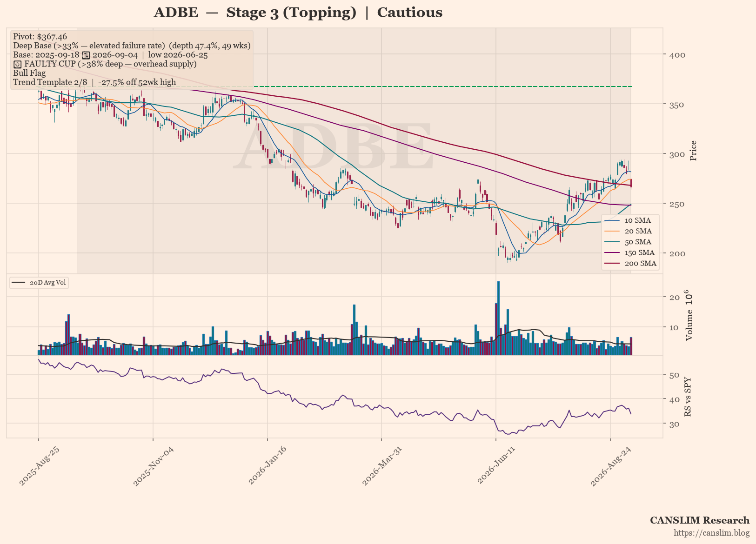Click the '2025-Nov-04' date axis label

(x=154, y=466)
